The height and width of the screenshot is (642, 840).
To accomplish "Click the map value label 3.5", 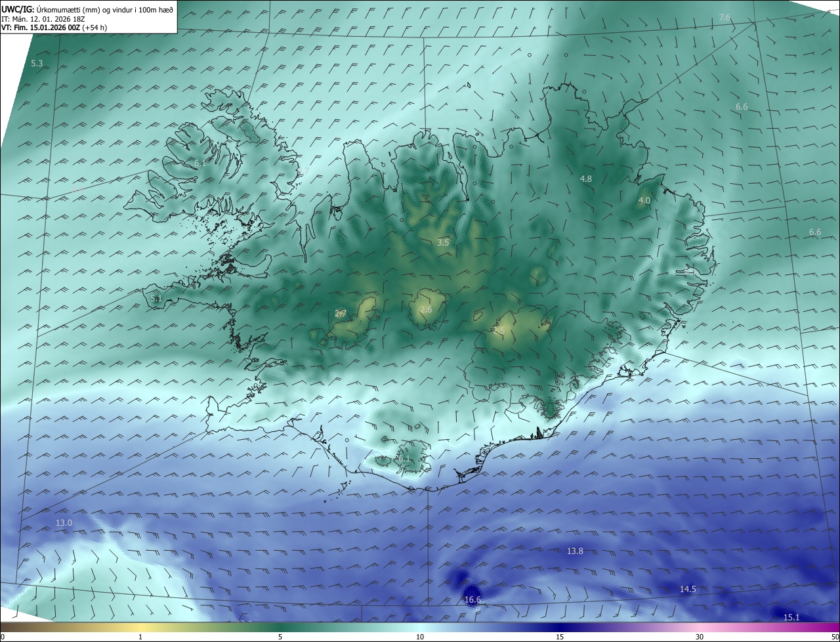I will pyautogui.click(x=443, y=243).
